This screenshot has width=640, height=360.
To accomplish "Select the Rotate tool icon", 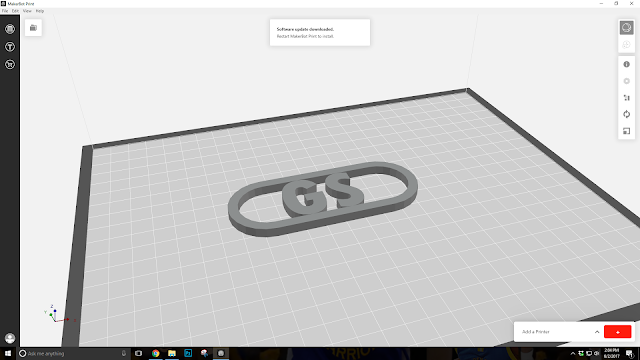I will coord(627,114).
